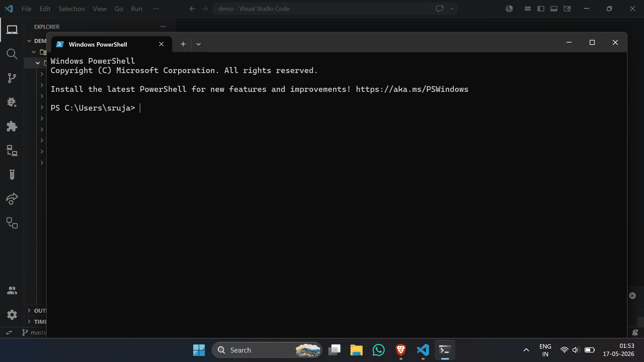Open Brave browser from the taskbar
Viewport: 644px width, 362px height.
(401, 350)
